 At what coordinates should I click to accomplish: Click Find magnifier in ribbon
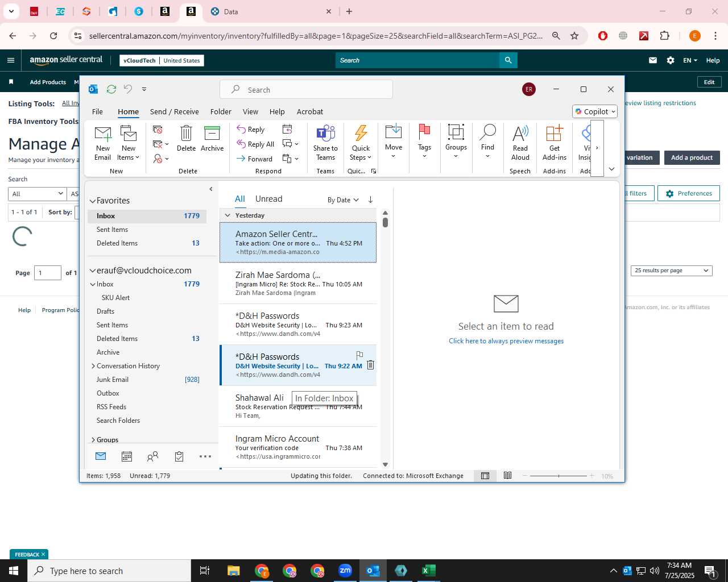[487, 142]
